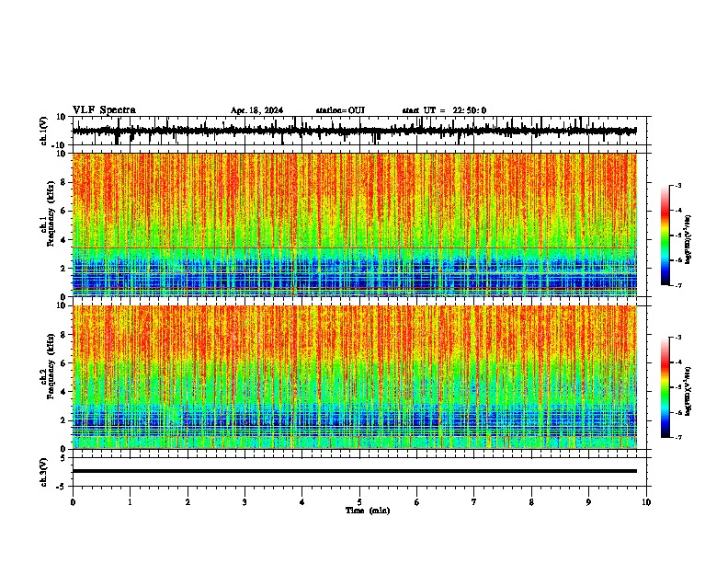Click the "start UT = 22:50: 0" text

point(444,110)
